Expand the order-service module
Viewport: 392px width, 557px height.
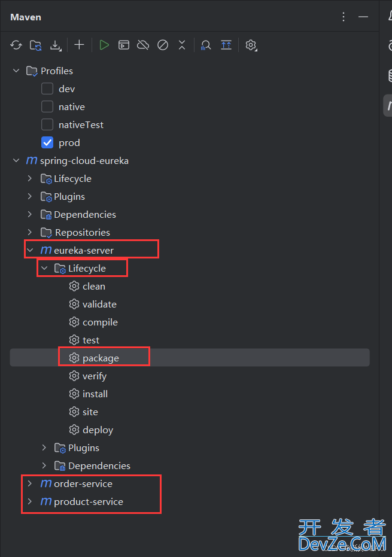coord(30,483)
